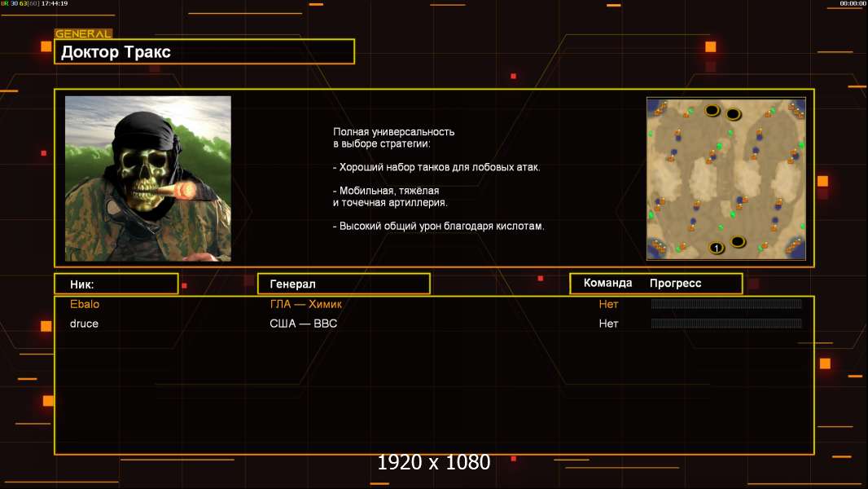This screenshot has height=489, width=868.
Task: Click general entry 'США — ВВС'
Action: [304, 324]
